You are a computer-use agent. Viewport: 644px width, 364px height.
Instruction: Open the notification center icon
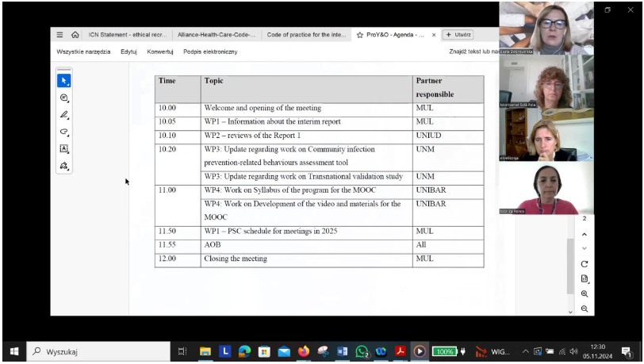click(x=627, y=351)
